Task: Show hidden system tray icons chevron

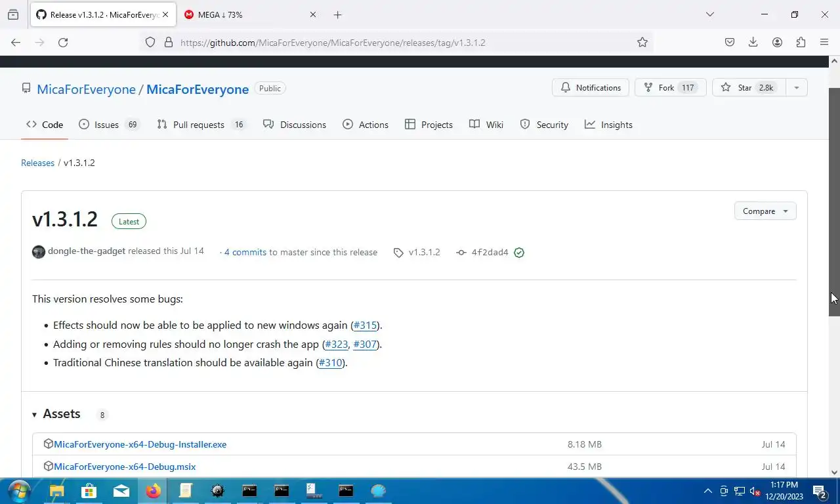Action: (707, 491)
